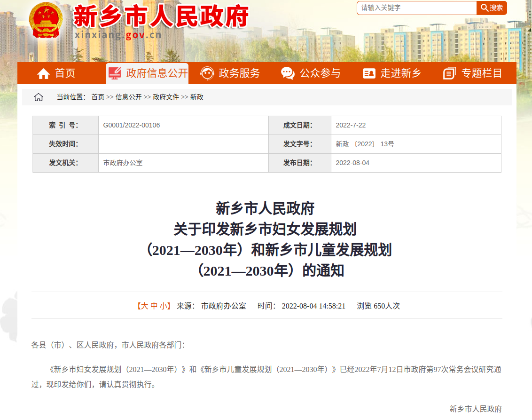The width and height of the screenshot is (532, 420).
Task: Click the national emblem logo
Action: [46, 21]
